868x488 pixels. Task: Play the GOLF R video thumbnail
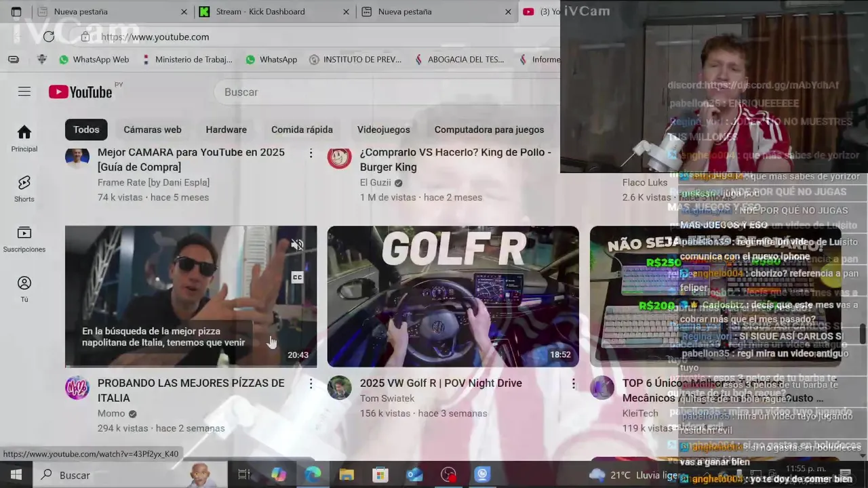(x=453, y=296)
